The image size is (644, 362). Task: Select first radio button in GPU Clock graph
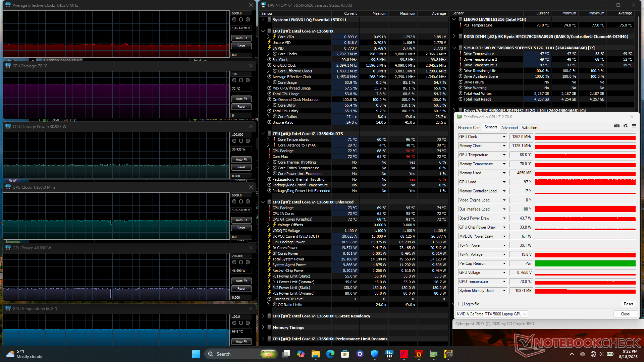(x=234, y=202)
